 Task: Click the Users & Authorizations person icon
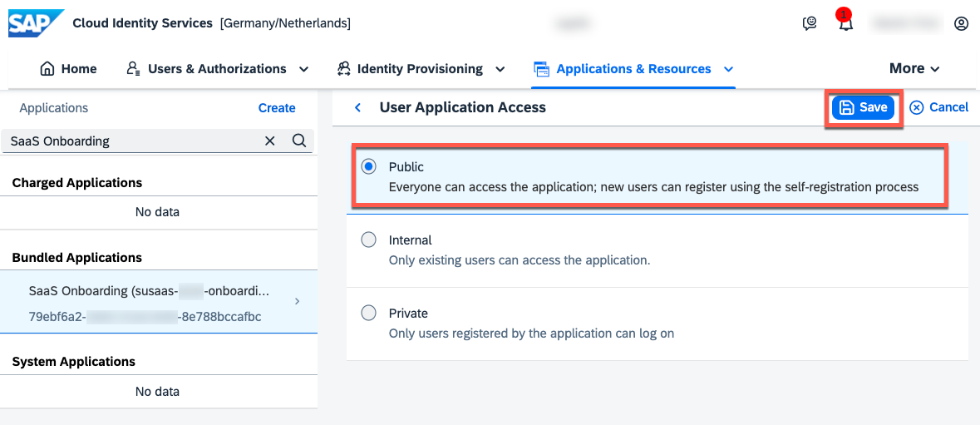click(x=132, y=69)
